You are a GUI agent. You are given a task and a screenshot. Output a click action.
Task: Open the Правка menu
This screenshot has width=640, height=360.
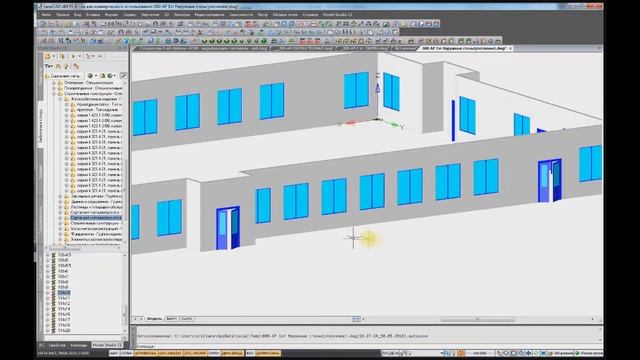[x=62, y=15]
